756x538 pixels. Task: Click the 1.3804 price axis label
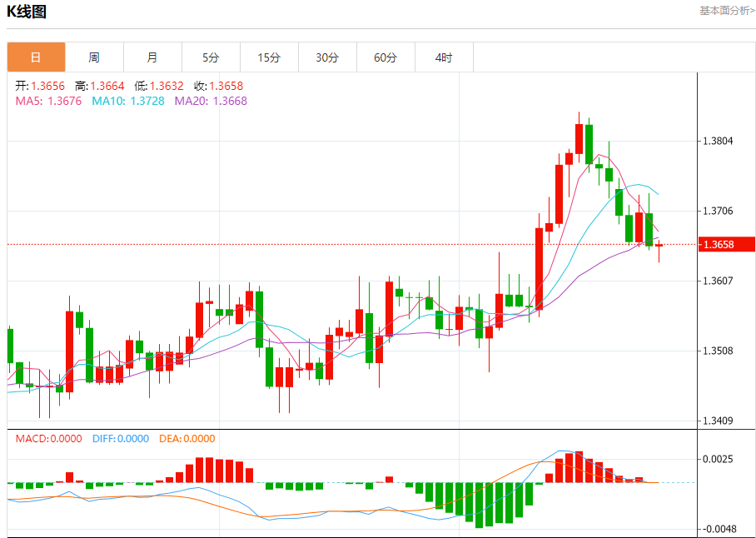pyautogui.click(x=718, y=141)
